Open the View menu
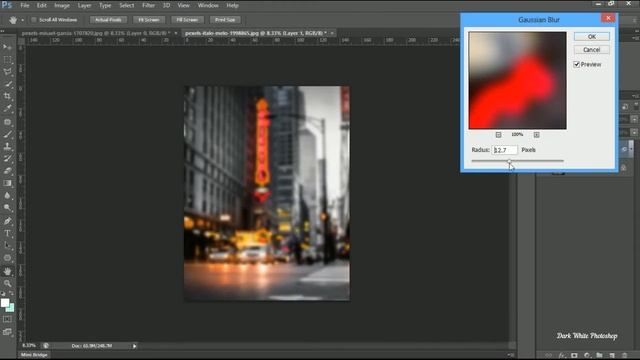 (184, 5)
